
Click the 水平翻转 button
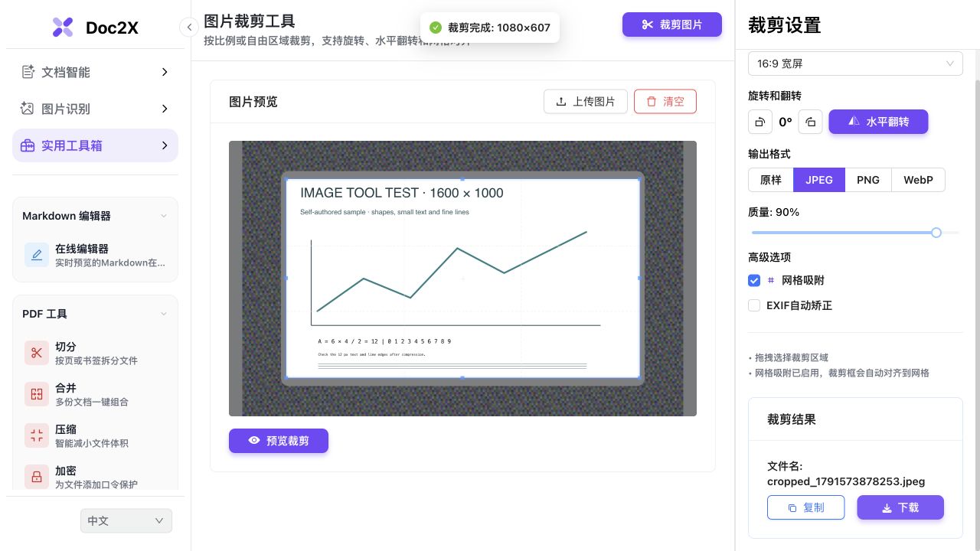click(879, 122)
